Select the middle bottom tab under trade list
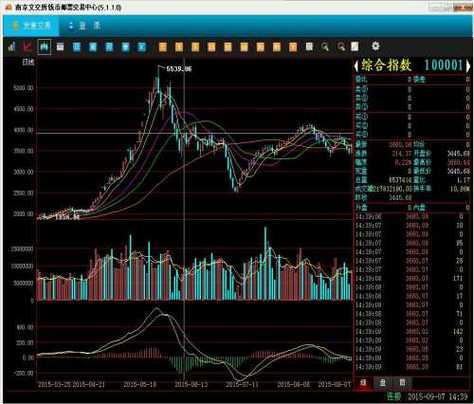Viewport: 474px width, 404px height. tap(383, 382)
